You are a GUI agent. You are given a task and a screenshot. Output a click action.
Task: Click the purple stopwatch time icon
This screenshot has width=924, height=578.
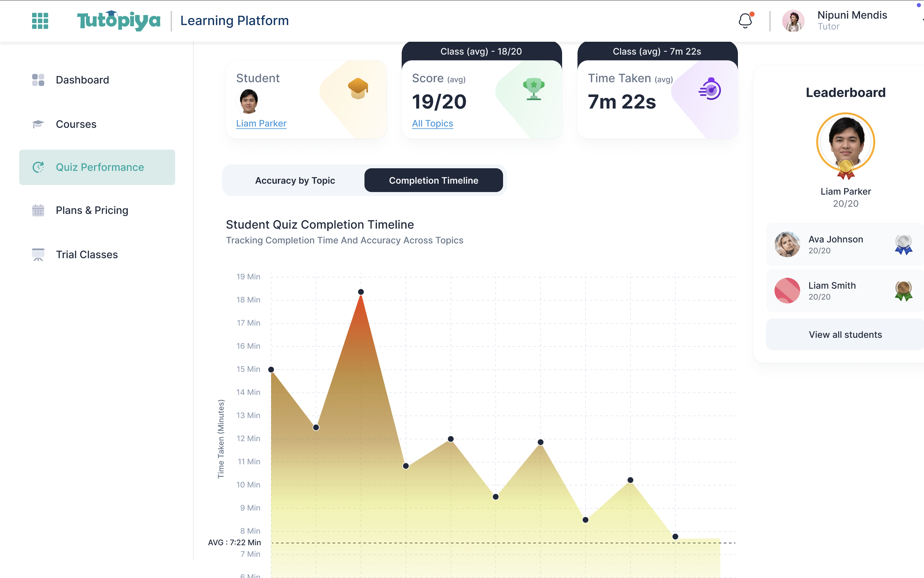[710, 89]
